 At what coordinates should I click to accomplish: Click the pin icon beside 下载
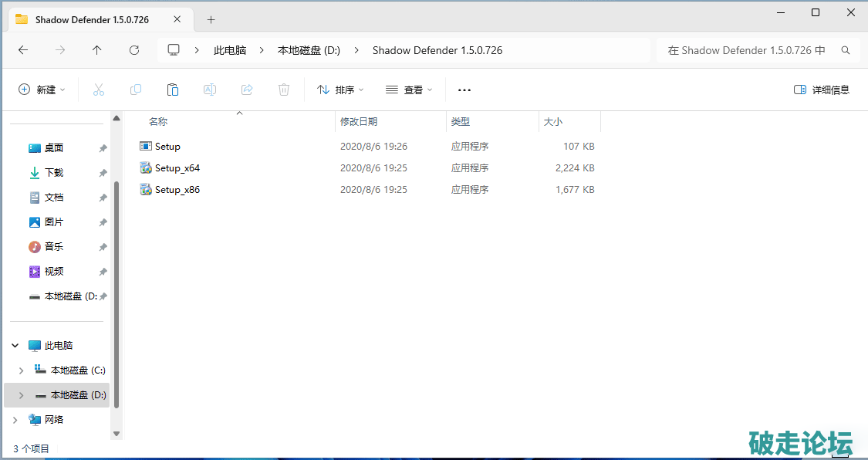pos(103,173)
